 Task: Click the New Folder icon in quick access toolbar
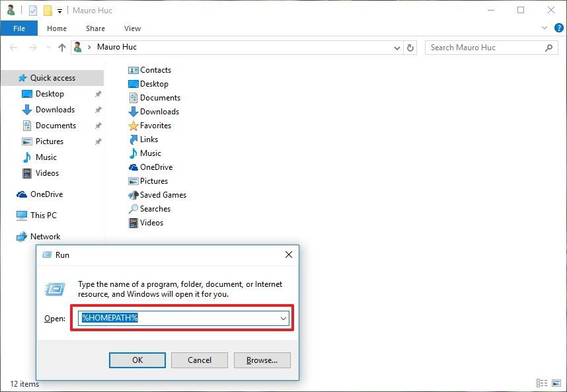tap(46, 10)
